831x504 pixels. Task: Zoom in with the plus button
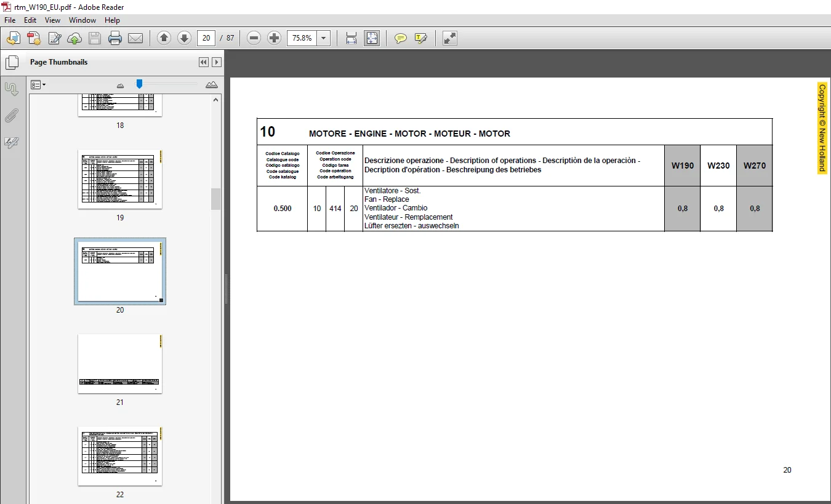275,38
